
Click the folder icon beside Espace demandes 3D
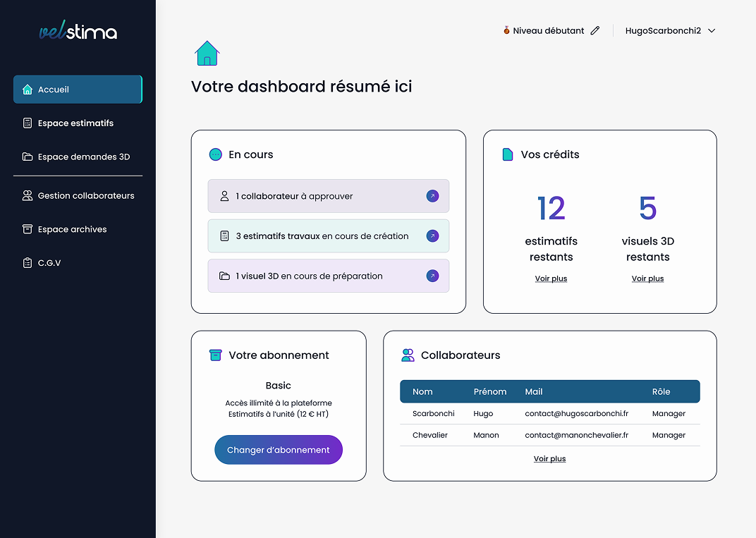(28, 157)
